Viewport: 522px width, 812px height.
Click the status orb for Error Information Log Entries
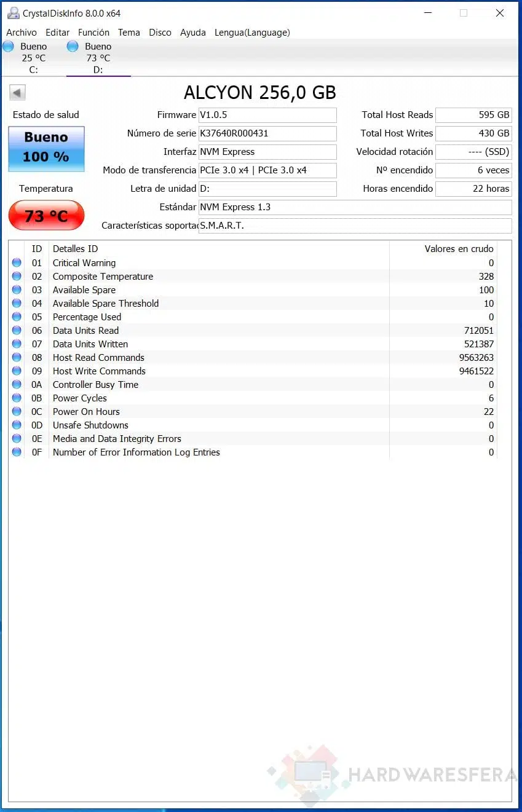point(17,452)
